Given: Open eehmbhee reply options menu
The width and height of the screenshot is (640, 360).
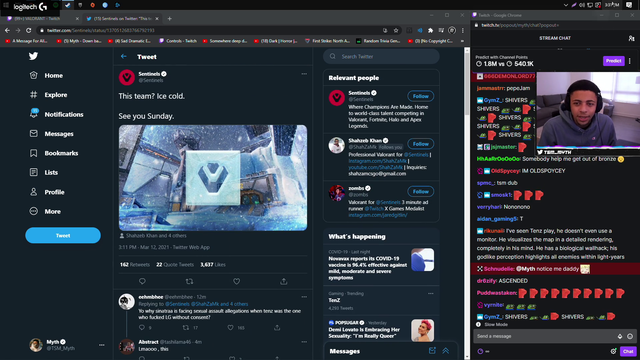Looking at the screenshot, I should point(304,297).
